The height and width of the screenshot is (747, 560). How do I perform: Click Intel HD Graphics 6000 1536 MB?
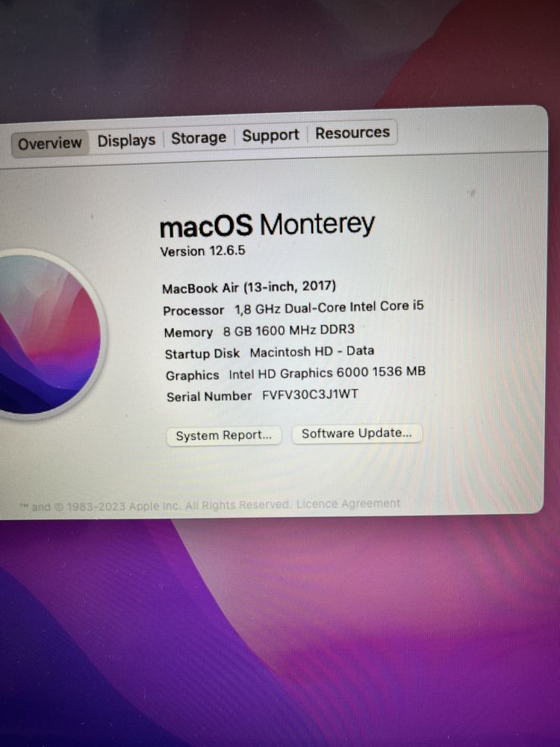[x=327, y=373]
